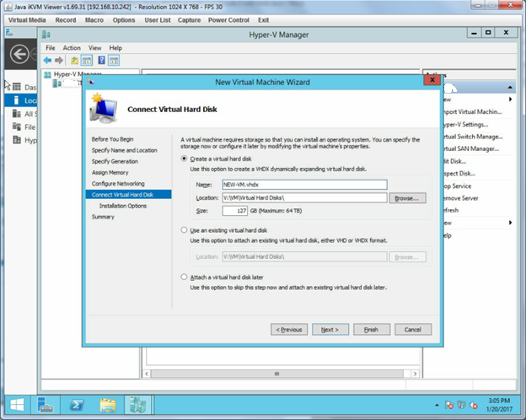Click the Dashboard icon in Server Manager sidebar

[x=17, y=87]
